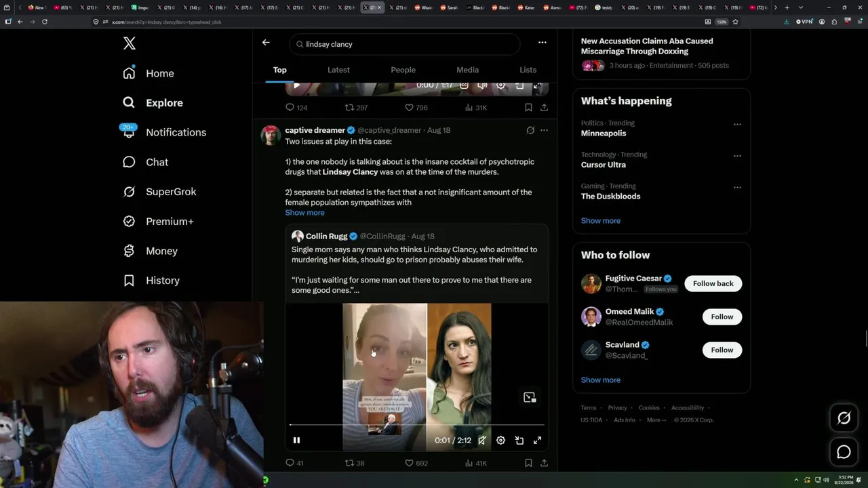868x488 pixels.
Task: Open the floating Grok button
Action: [844, 418]
